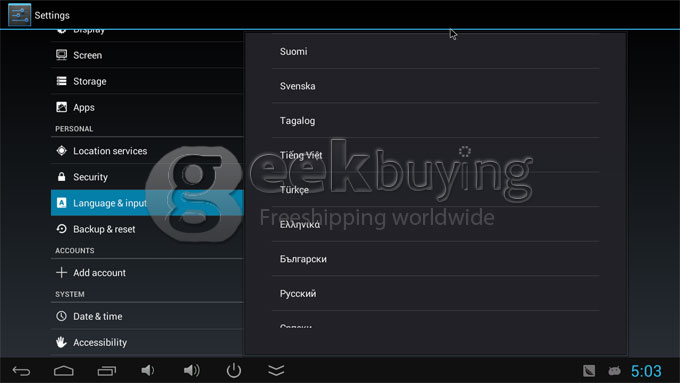Click the Settings title text
Viewport: 680px width, 383px height.
tap(52, 15)
